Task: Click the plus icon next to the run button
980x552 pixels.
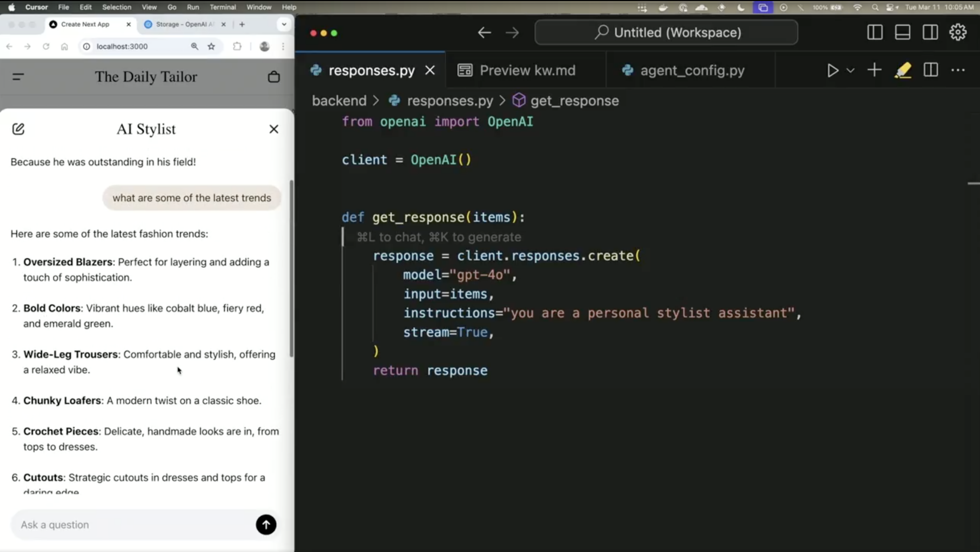Action: point(874,70)
